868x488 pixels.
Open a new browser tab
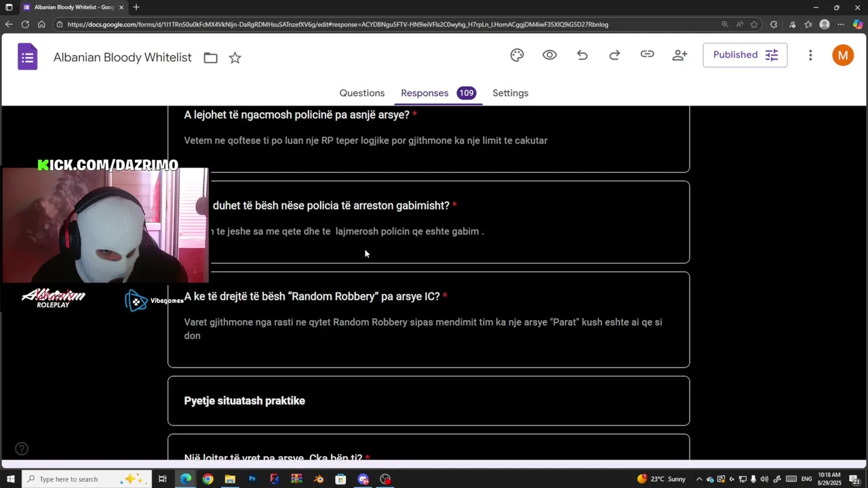click(136, 7)
